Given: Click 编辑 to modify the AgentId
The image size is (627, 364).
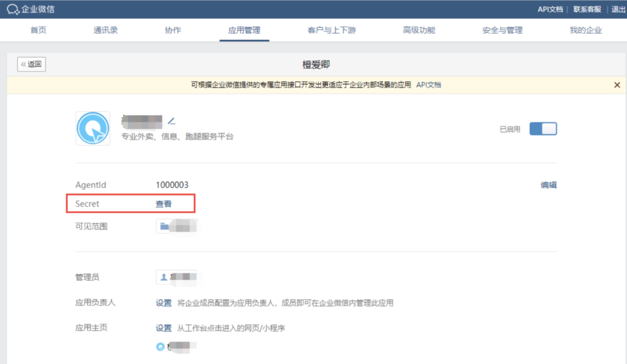Looking at the screenshot, I should pos(547,184).
